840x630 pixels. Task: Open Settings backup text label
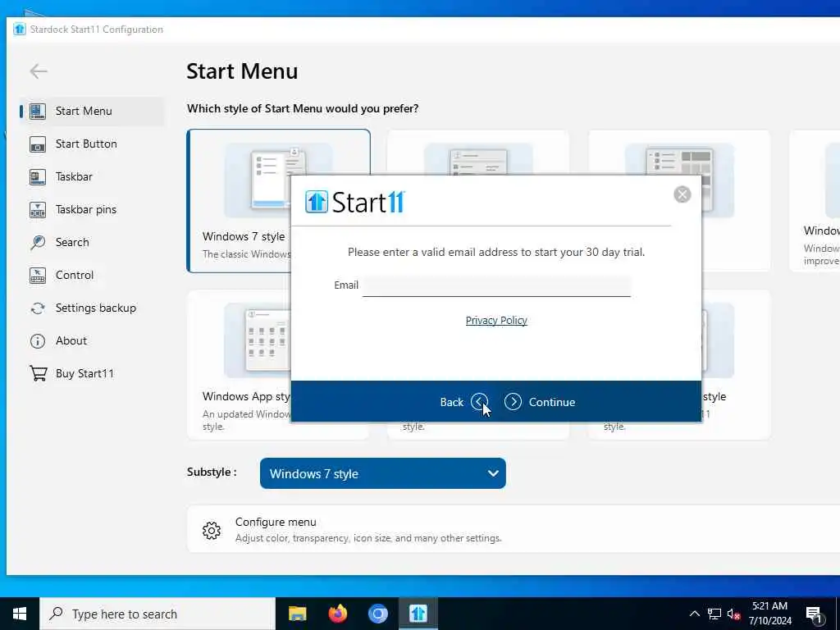click(x=96, y=308)
